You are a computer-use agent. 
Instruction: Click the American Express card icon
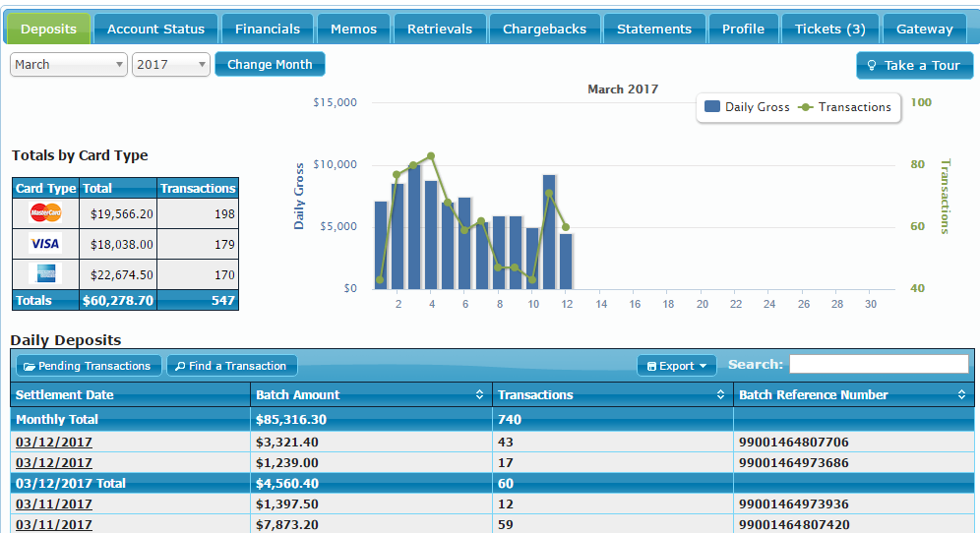tap(45, 273)
